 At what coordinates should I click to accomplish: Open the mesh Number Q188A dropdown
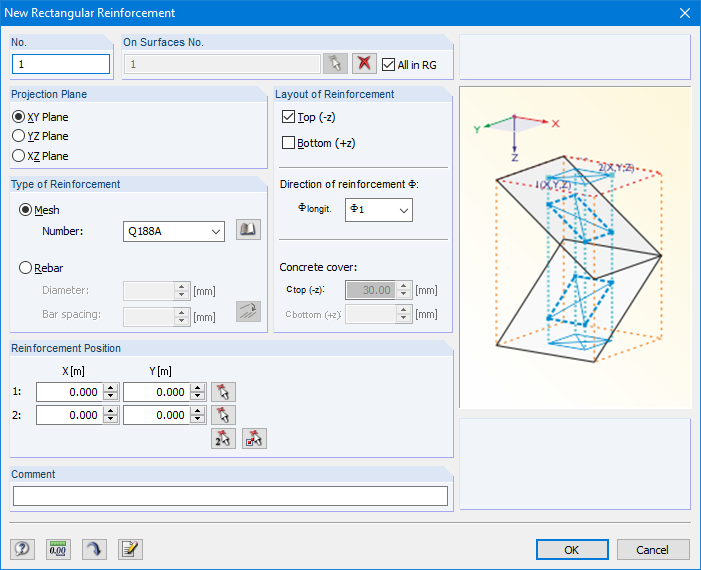pyautogui.click(x=174, y=232)
